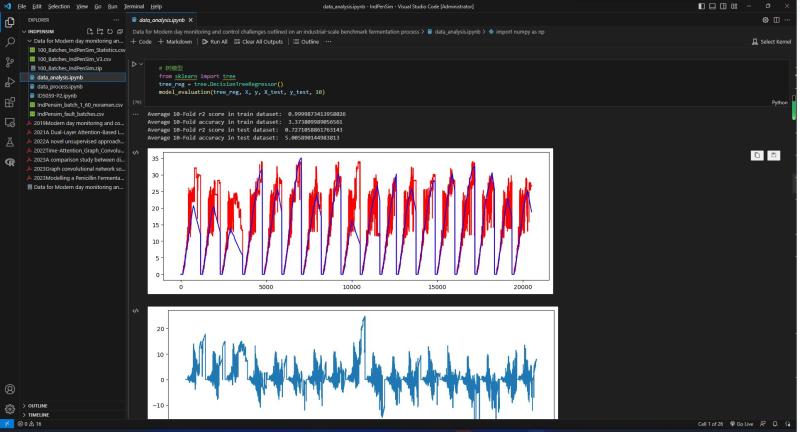
Task: Copy the plot output image
Action: click(757, 155)
